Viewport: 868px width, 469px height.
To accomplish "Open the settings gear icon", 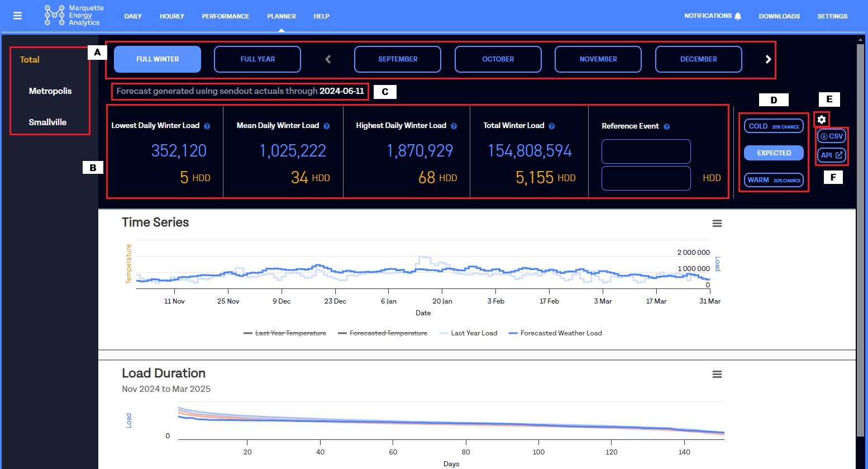I will click(821, 120).
